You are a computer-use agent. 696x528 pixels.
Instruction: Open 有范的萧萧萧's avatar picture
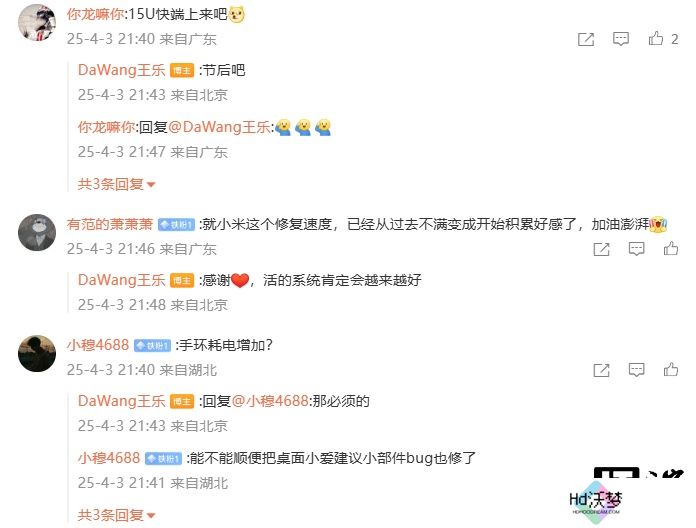(37, 232)
